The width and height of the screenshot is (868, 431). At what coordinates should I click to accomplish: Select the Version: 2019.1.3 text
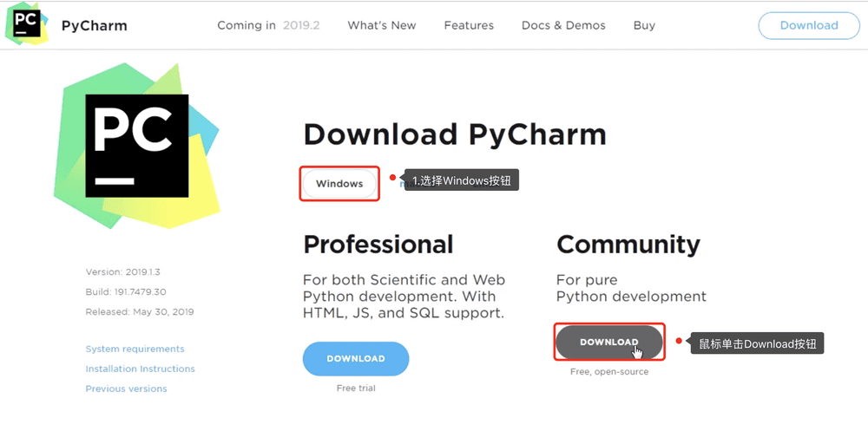tap(123, 272)
